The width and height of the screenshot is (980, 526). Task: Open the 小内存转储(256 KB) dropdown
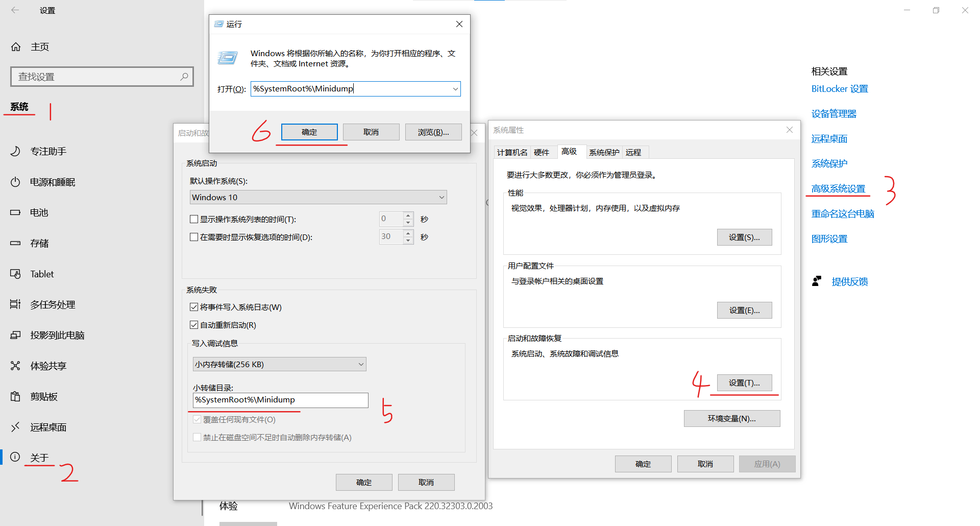(x=279, y=364)
